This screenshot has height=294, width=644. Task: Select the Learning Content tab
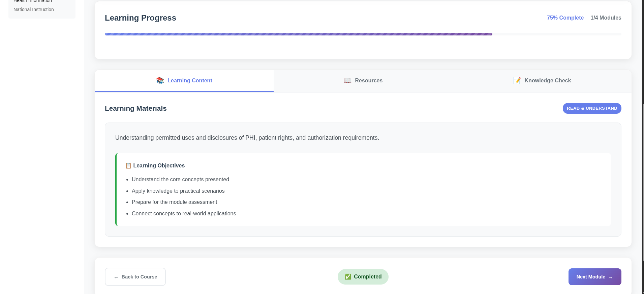190,81
